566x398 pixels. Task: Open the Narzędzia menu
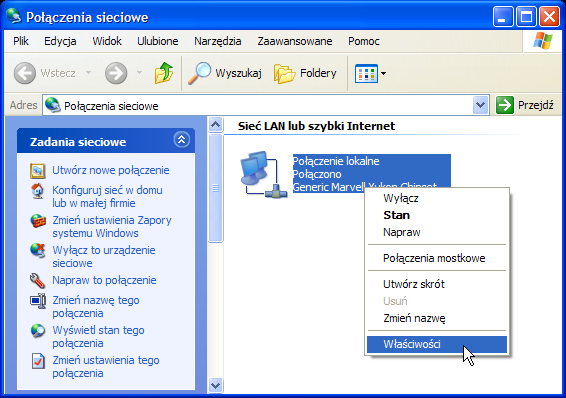pyautogui.click(x=218, y=41)
